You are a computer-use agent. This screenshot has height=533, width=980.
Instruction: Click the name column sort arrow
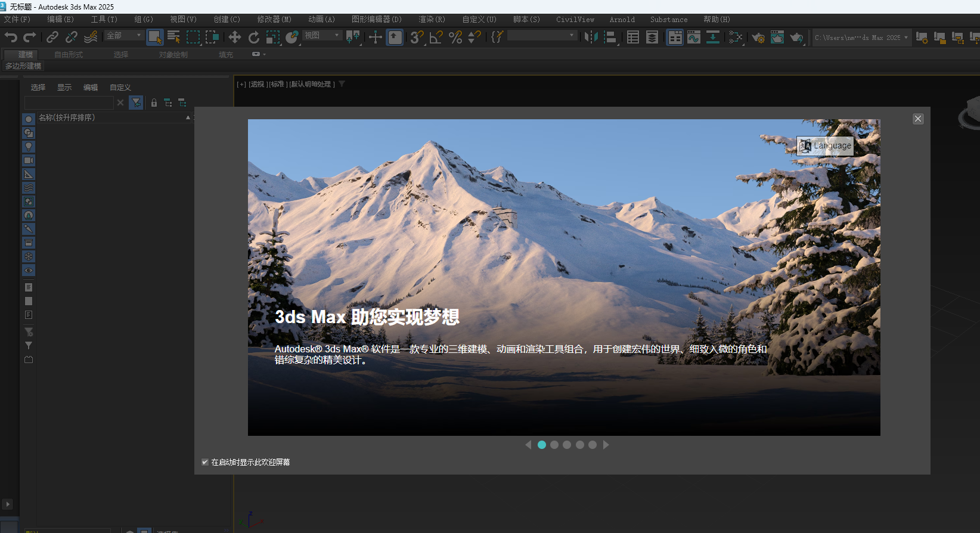click(188, 117)
